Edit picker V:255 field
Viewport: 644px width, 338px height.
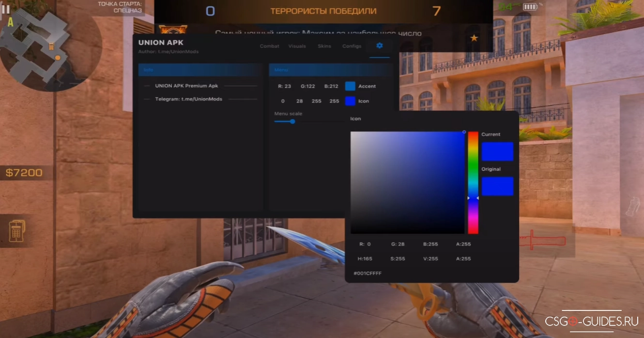click(x=430, y=259)
